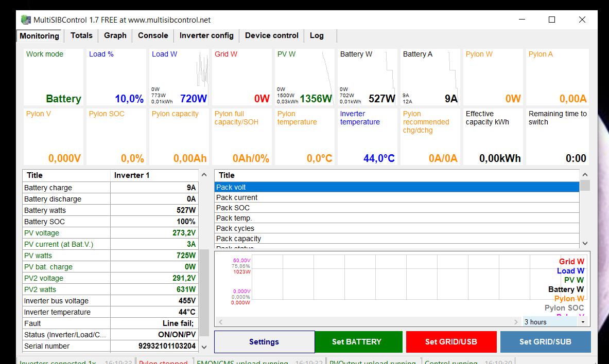Viewport: 609px width, 364px height.
Task: Select the Pack cycles row in list
Action: 396,228
